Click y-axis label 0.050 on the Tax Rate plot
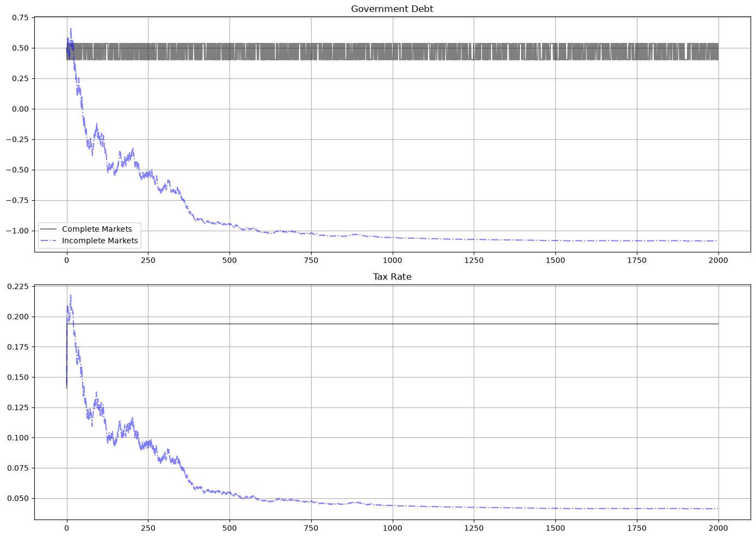 [x=18, y=498]
